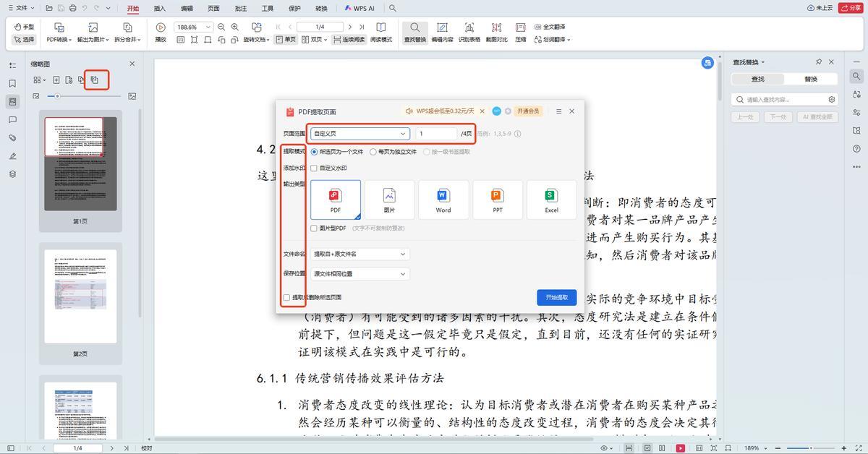Expand the 自定义页 page range dropdown
Viewport: 868px width, 454px height.
click(x=359, y=134)
